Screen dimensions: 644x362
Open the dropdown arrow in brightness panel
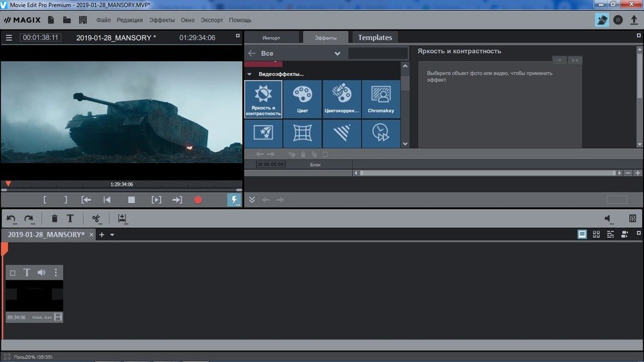tap(560, 61)
